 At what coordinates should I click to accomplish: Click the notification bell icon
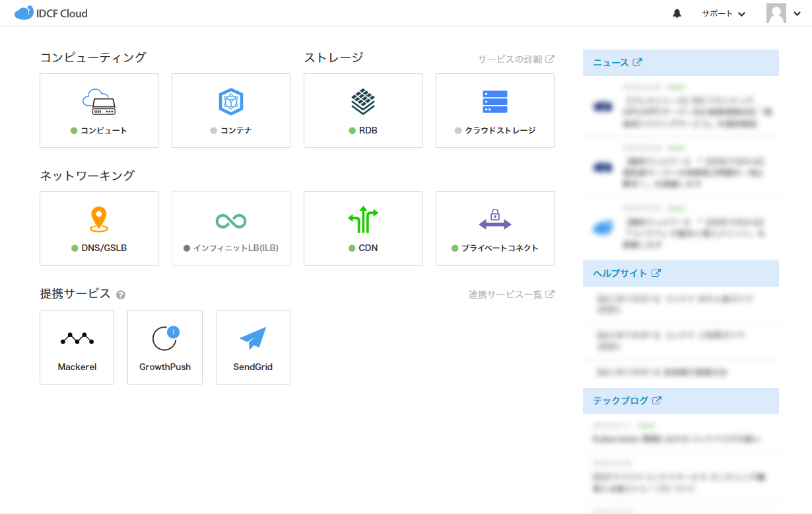pos(676,13)
